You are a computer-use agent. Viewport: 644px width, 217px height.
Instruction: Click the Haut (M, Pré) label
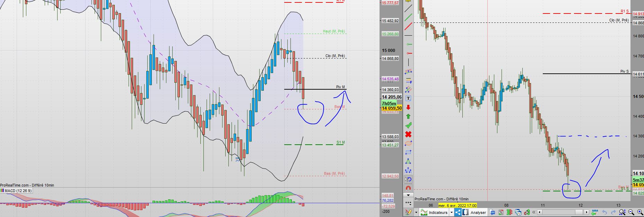click(x=334, y=31)
